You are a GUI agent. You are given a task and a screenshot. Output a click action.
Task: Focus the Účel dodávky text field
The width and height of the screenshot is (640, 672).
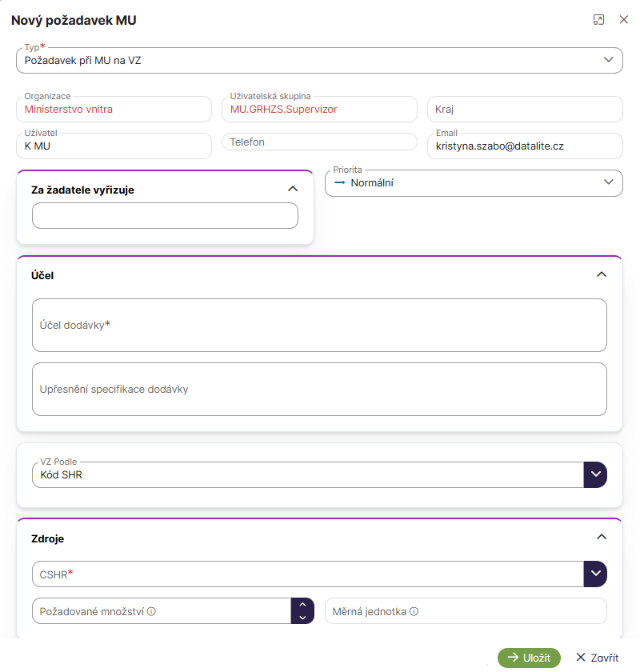(x=319, y=326)
